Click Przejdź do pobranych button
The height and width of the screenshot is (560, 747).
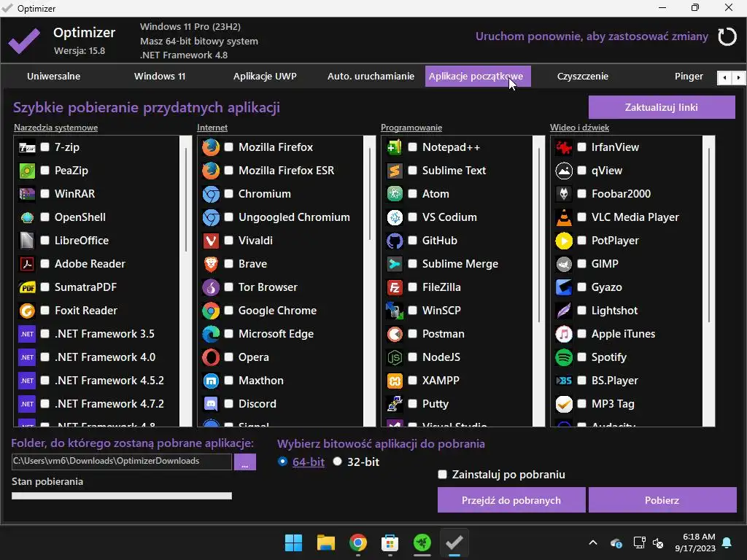(511, 500)
